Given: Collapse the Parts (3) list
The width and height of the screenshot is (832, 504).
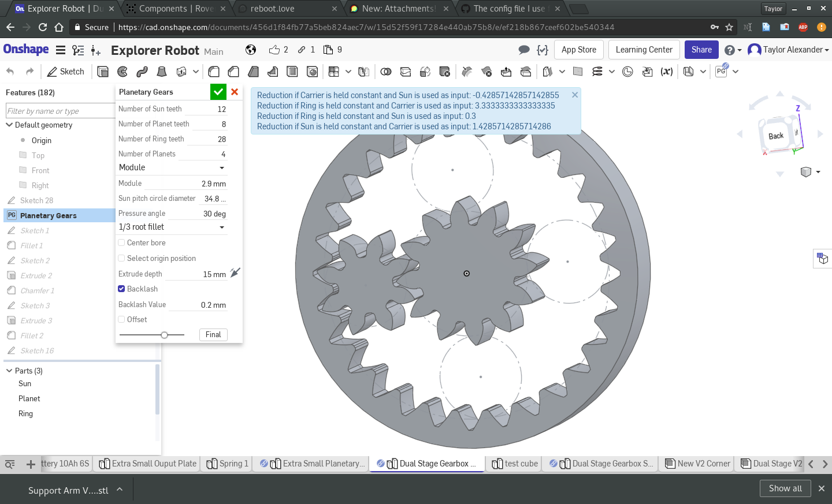Looking at the screenshot, I should tap(9, 371).
